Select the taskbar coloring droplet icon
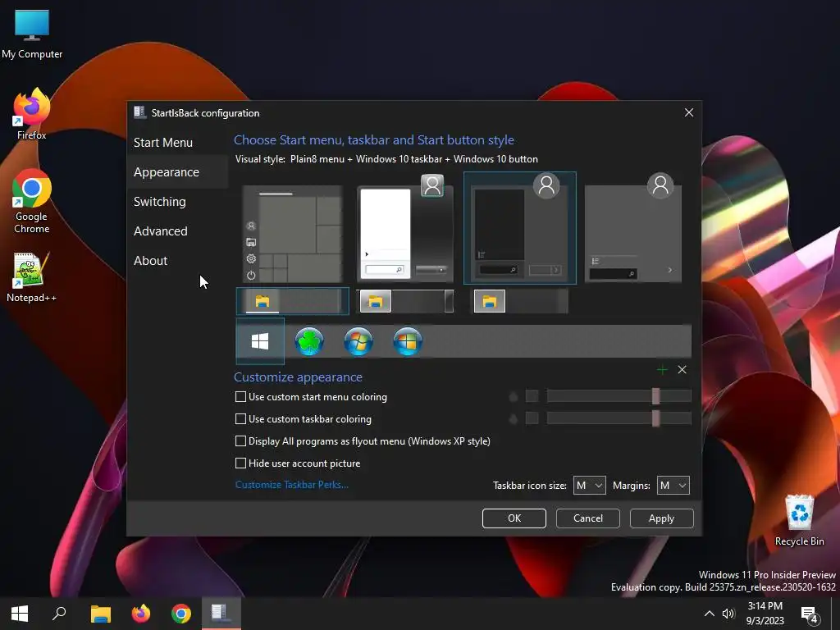840x630 pixels. click(x=514, y=419)
